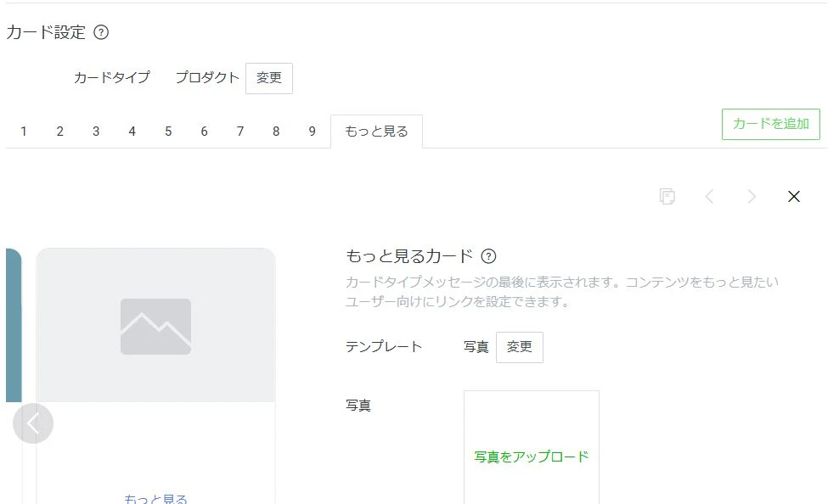Click the カードタイプ label

pyautogui.click(x=112, y=78)
